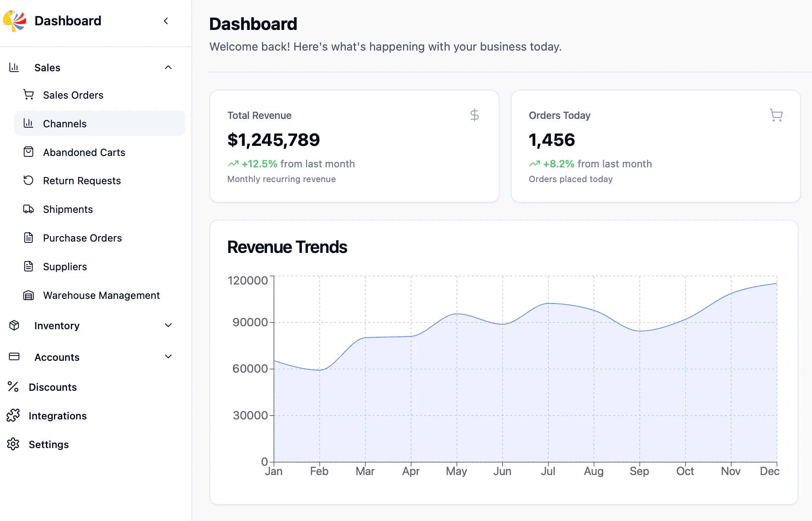This screenshot has height=521, width=812.
Task: Open the Discounts page
Action: coord(53,387)
